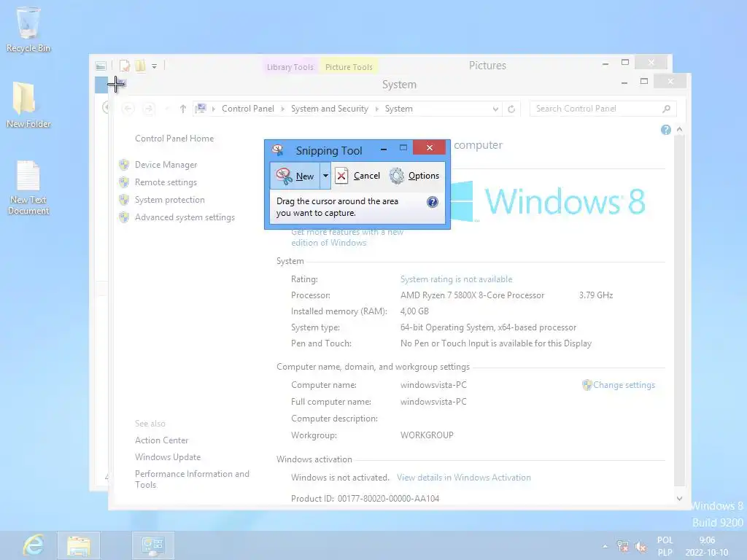This screenshot has width=747, height=560.
Task: Open Windows Update link
Action: click(168, 457)
